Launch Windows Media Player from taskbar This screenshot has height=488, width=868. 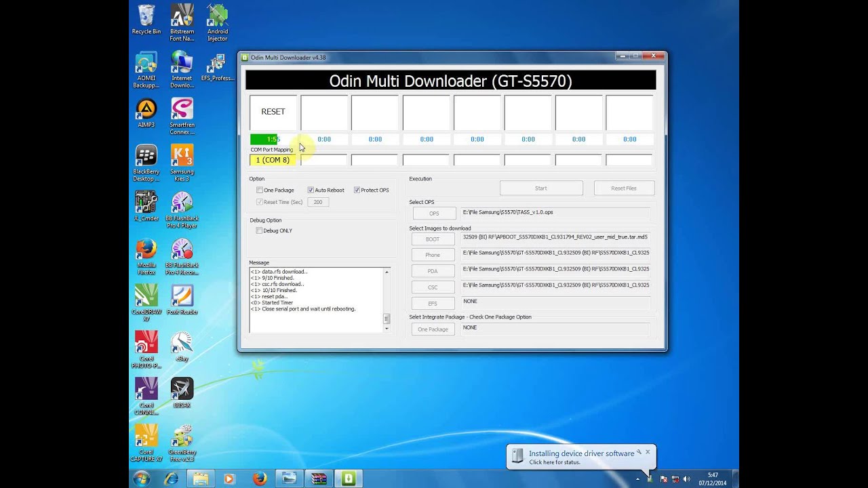229,479
